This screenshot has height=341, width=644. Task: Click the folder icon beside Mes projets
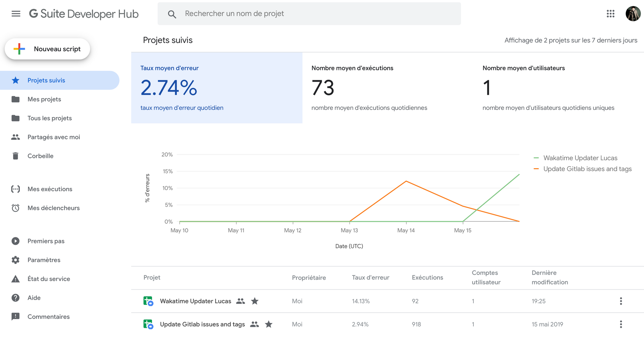click(15, 99)
